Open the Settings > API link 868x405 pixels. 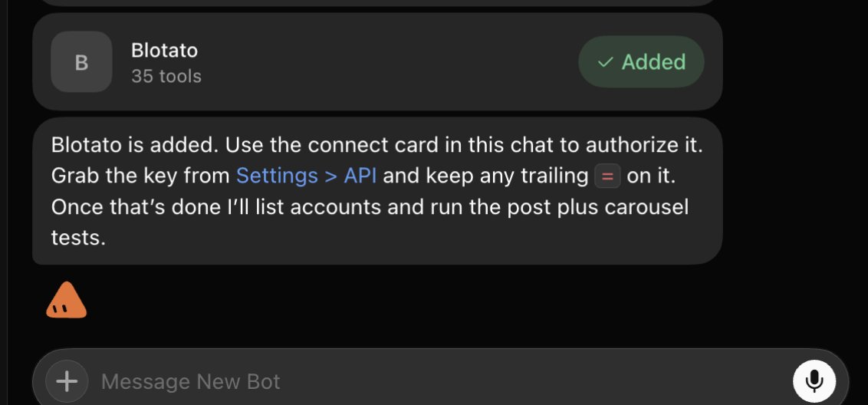(x=306, y=176)
